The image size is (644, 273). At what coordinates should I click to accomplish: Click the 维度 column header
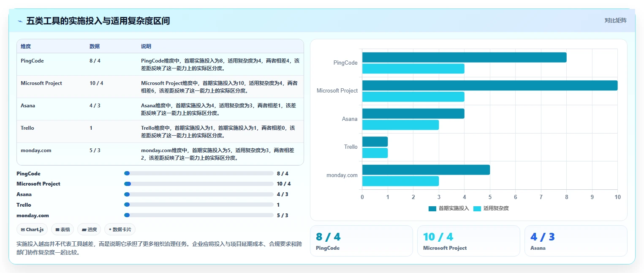26,46
